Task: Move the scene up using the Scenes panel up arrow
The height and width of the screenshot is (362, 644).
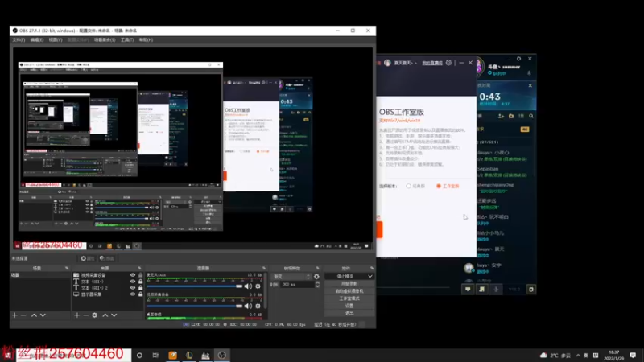Action: tap(34, 315)
